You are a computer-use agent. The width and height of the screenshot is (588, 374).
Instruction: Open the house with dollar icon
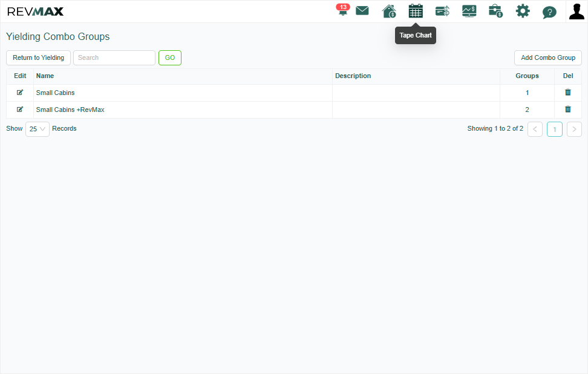pos(389,11)
